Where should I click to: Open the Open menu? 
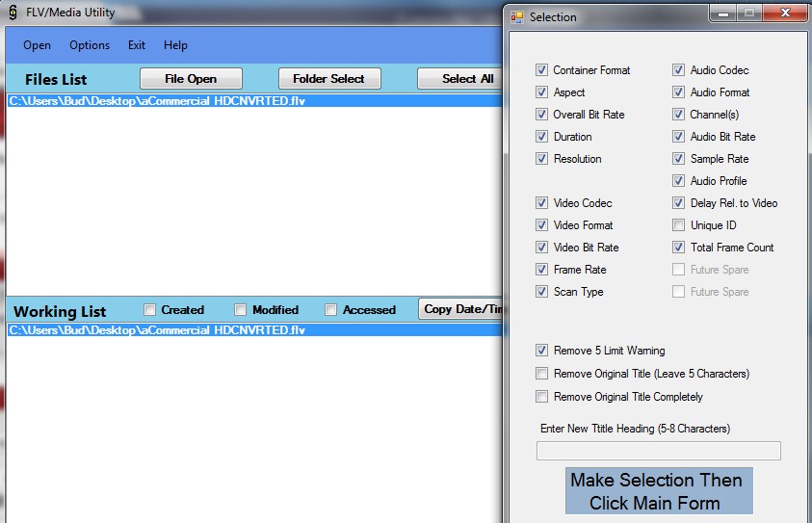[37, 45]
